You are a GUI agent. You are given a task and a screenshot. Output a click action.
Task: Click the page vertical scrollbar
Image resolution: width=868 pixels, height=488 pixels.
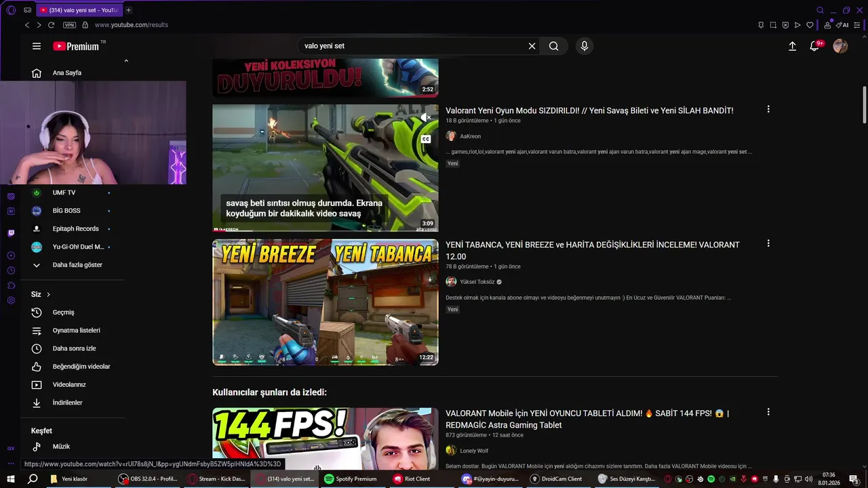(x=864, y=105)
